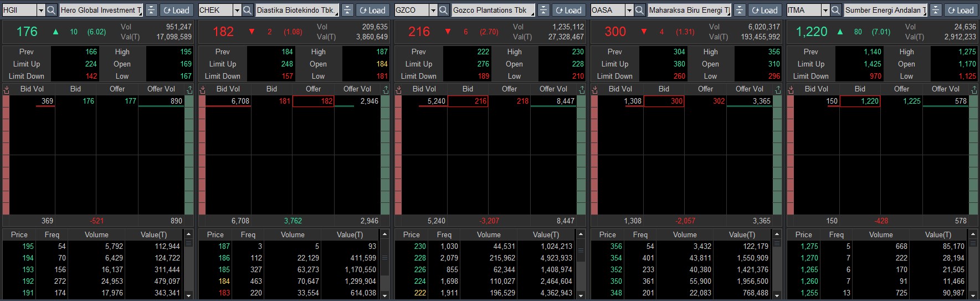
Task: Click the search icon next to ITMA
Action: pyautogui.click(x=835, y=10)
